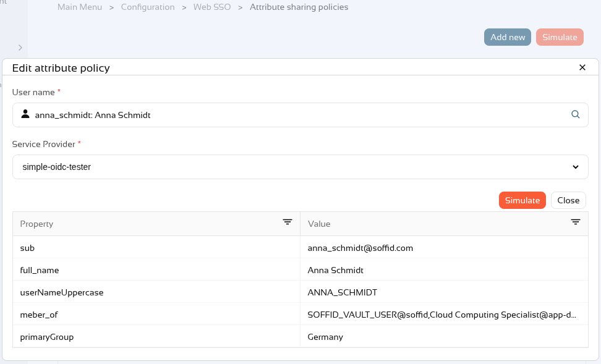Select the primaryGroup property cell
The image size is (601, 364).
(x=156, y=337)
